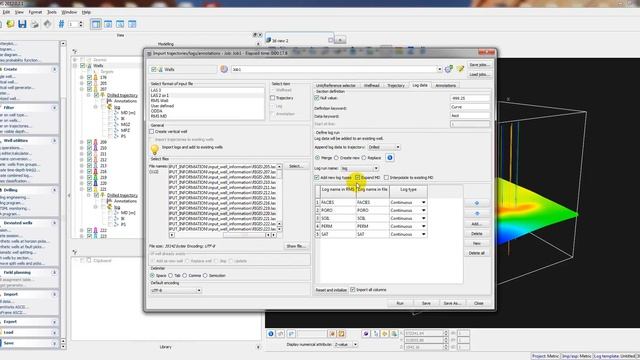Select the second view layout icon
This screenshot has width=640, height=360.
click(x=108, y=24)
